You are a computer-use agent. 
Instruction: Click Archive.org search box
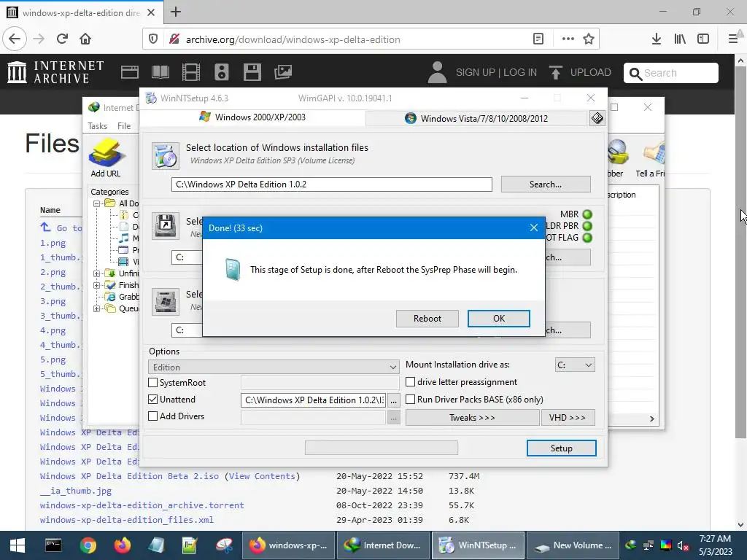point(671,73)
